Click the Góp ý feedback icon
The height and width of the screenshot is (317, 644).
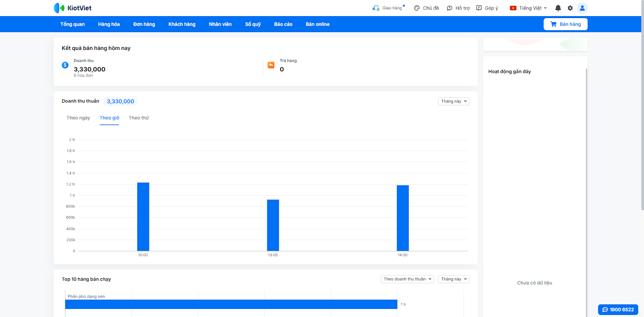pyautogui.click(x=479, y=8)
